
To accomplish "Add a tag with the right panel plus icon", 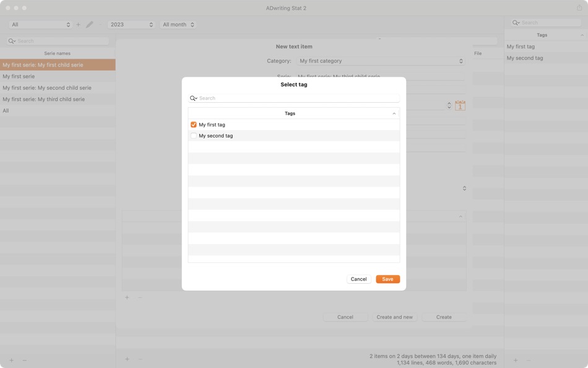I will coord(516,360).
